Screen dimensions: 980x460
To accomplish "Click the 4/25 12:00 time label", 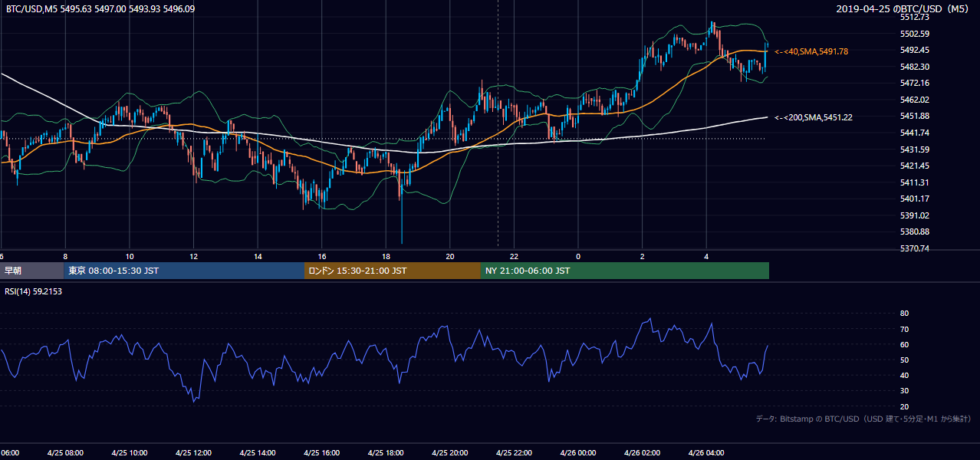I will click(x=192, y=453).
